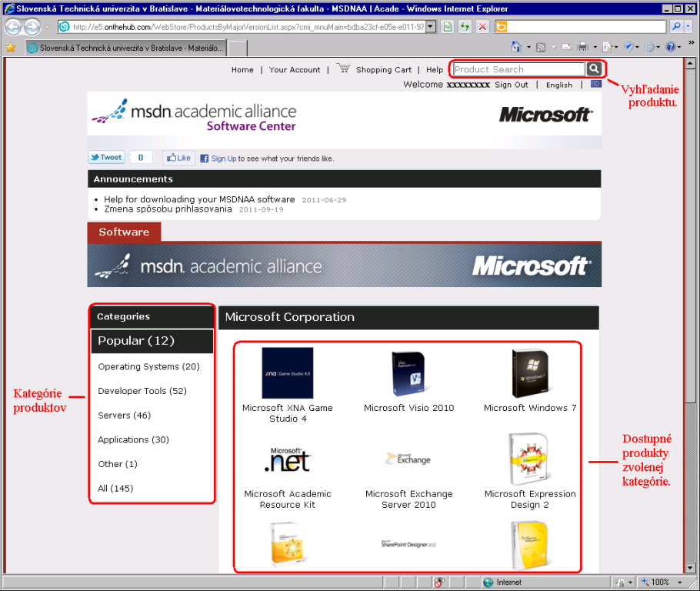Open Favorites with the yellow star icon
700x591 pixels.
11,48
